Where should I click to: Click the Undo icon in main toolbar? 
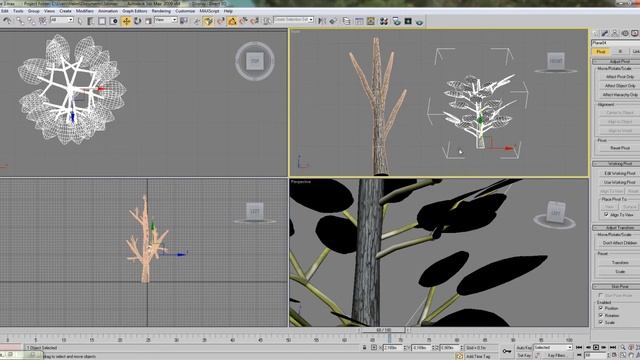[7, 21]
